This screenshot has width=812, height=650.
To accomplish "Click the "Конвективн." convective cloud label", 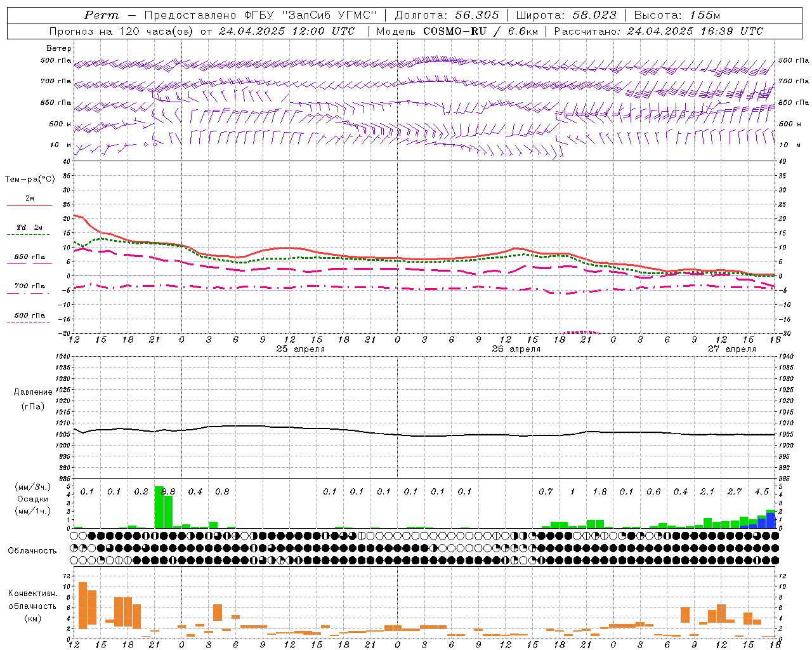I will coord(32,594).
